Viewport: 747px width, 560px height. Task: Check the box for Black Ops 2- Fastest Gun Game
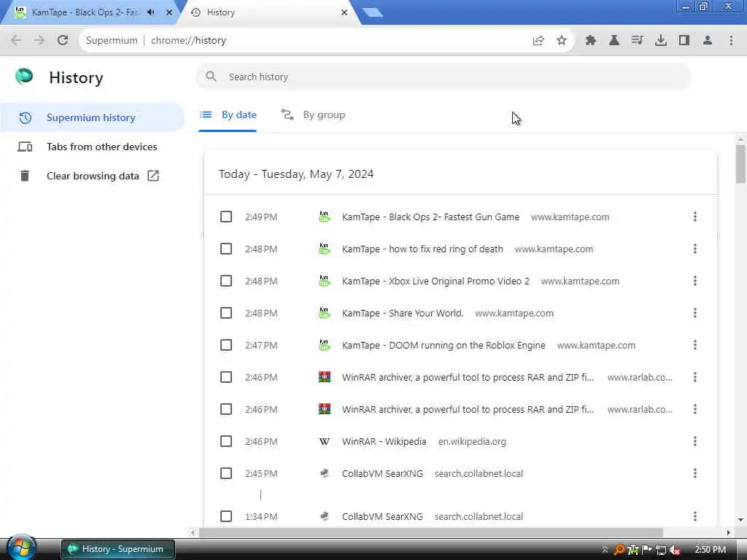pyautogui.click(x=226, y=217)
